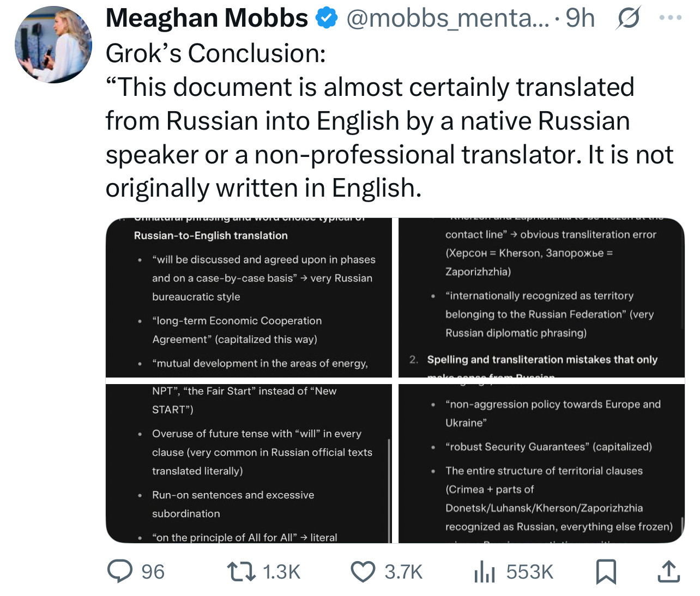Click the reply speech bubble icon

[x=120, y=571]
